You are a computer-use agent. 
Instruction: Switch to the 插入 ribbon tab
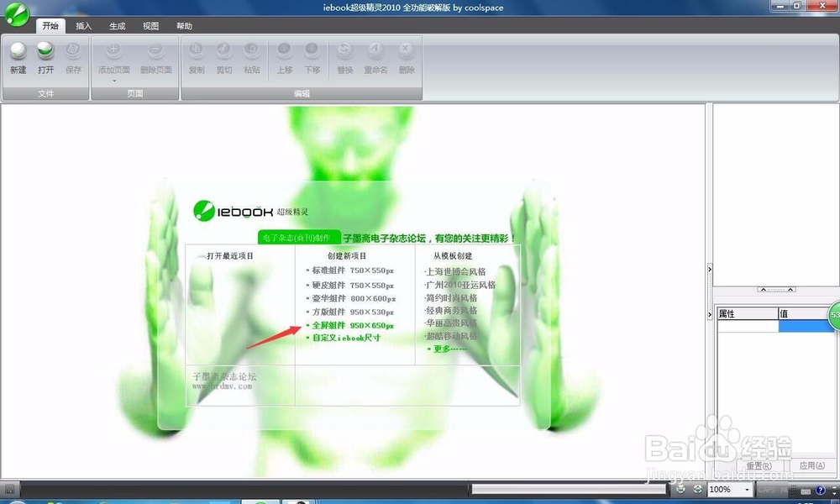coord(83,26)
